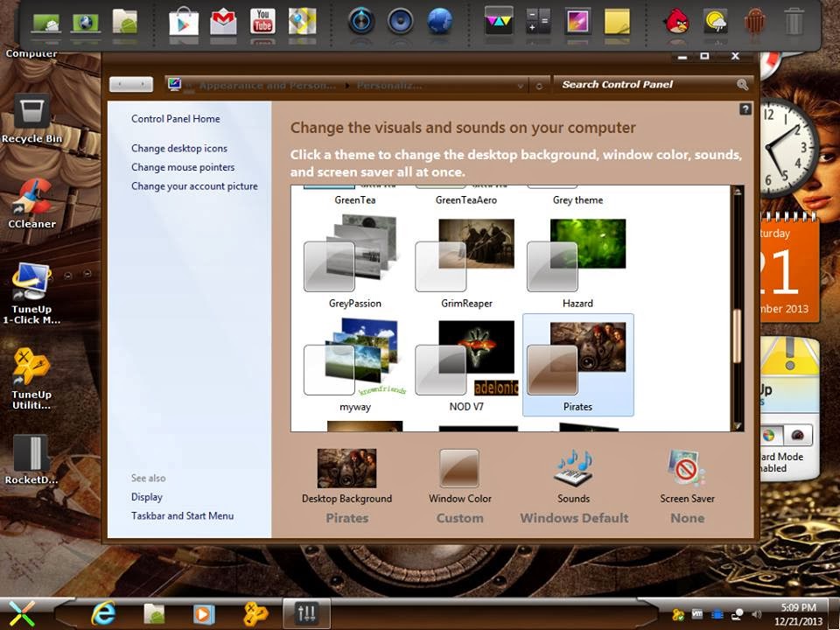Click Change desktop icons link
Viewport: 840px width, 630px height.
[178, 149]
